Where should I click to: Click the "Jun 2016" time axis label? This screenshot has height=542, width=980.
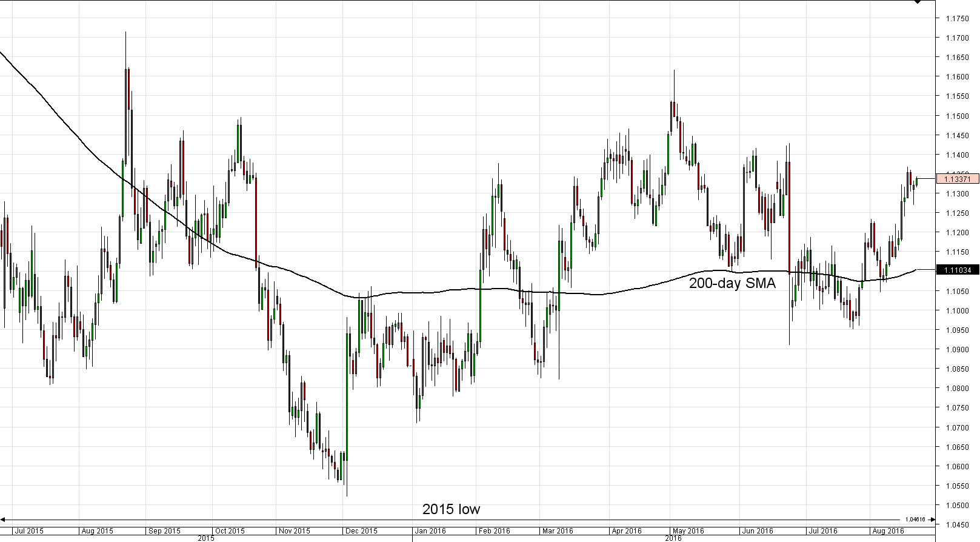point(758,531)
